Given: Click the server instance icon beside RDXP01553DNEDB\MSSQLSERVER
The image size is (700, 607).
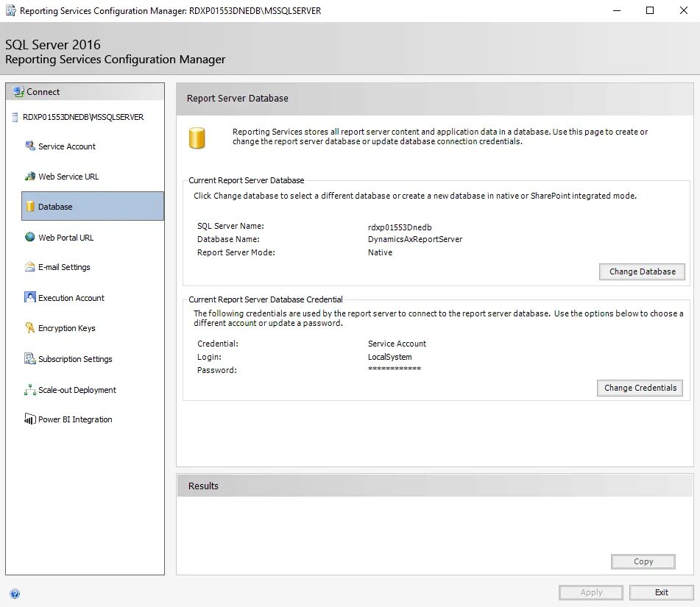Looking at the screenshot, I should click(x=15, y=117).
